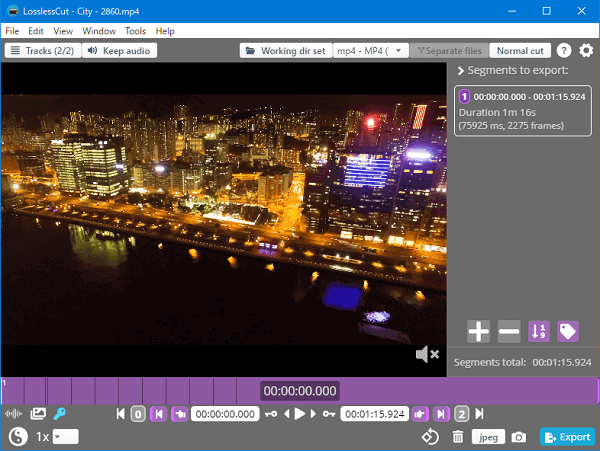600x451 pixels.
Task: Click the trash icon to delete source
Action: coord(458,437)
